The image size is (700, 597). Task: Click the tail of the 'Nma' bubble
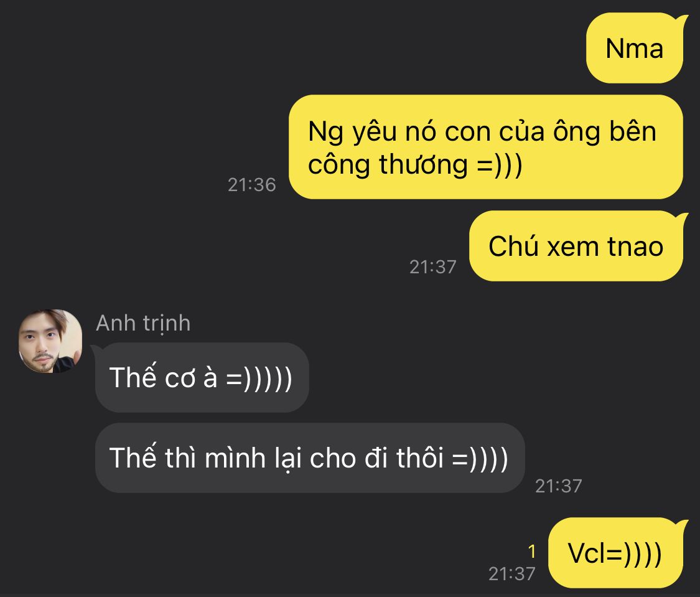coord(681,20)
